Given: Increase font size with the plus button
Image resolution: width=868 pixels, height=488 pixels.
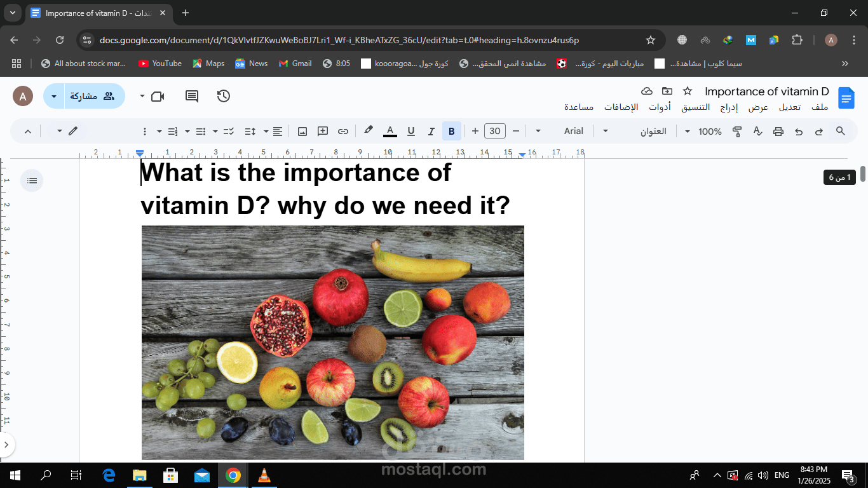Looking at the screenshot, I should tap(475, 132).
